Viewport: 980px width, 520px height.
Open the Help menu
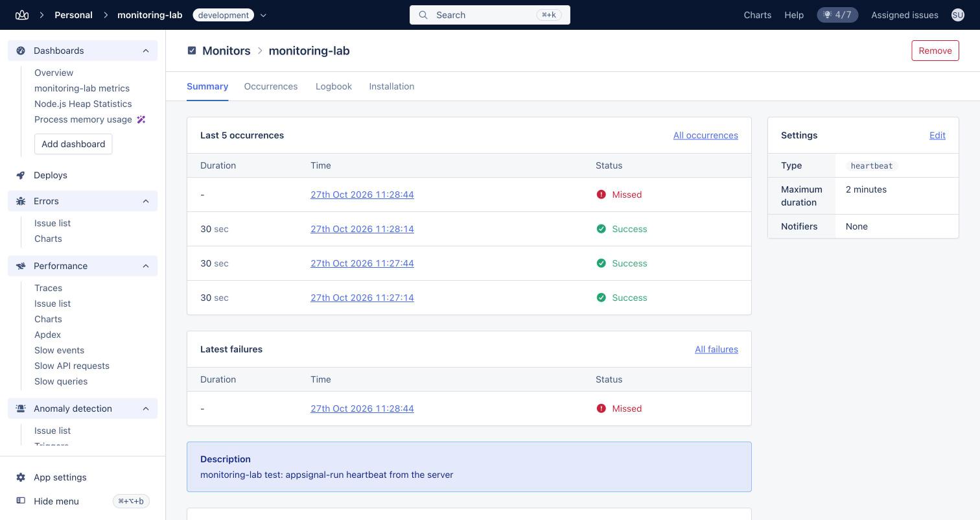pyautogui.click(x=794, y=15)
